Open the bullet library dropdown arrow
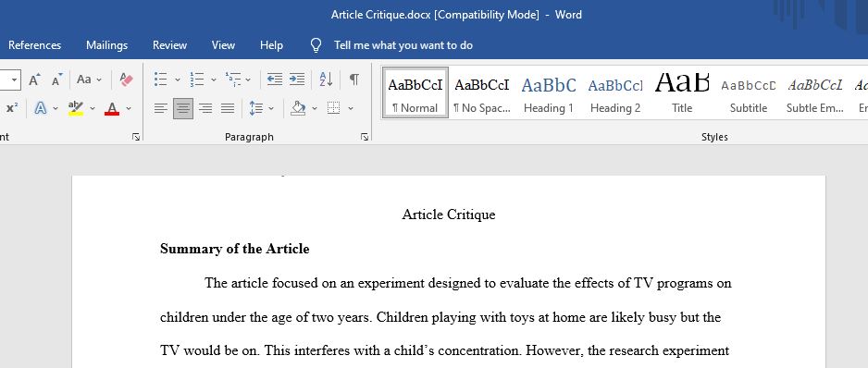Viewport: 868px width, 368px height. tap(177, 80)
